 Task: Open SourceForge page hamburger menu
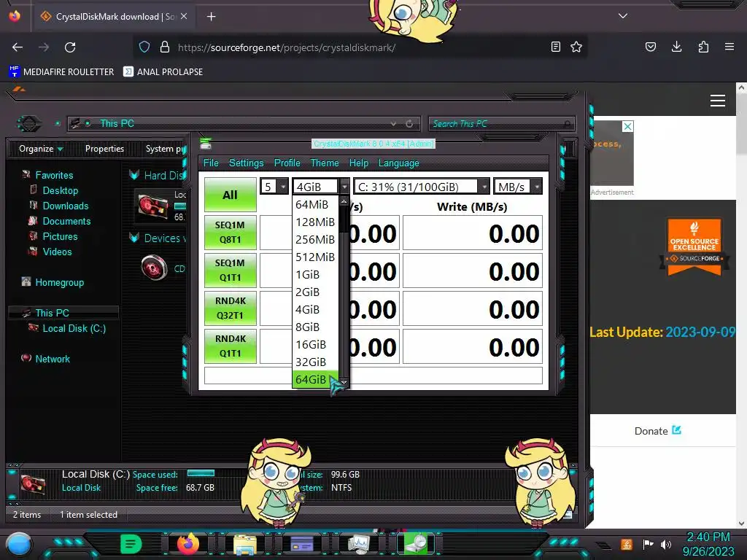[x=718, y=101]
